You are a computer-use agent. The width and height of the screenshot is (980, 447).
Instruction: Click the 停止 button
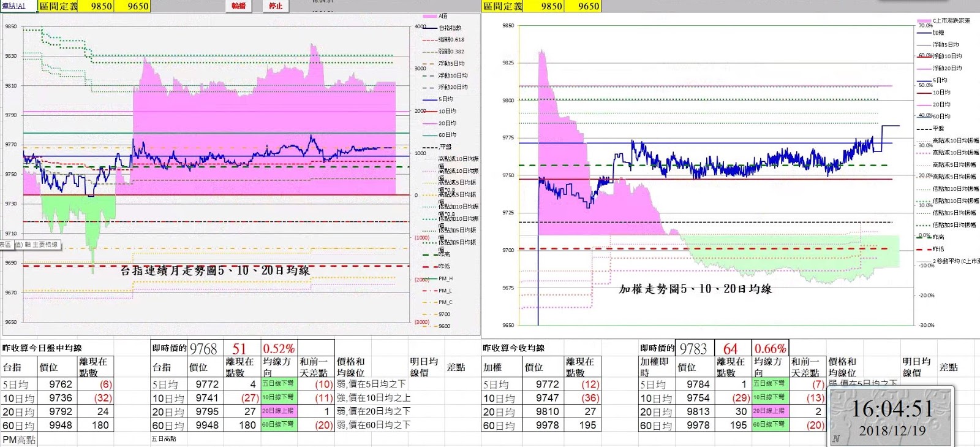(276, 6)
